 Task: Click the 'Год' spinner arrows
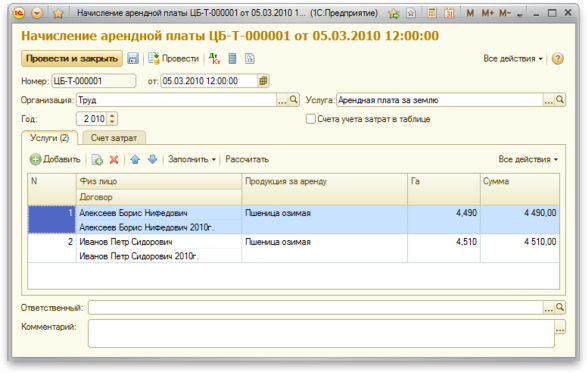click(x=112, y=119)
